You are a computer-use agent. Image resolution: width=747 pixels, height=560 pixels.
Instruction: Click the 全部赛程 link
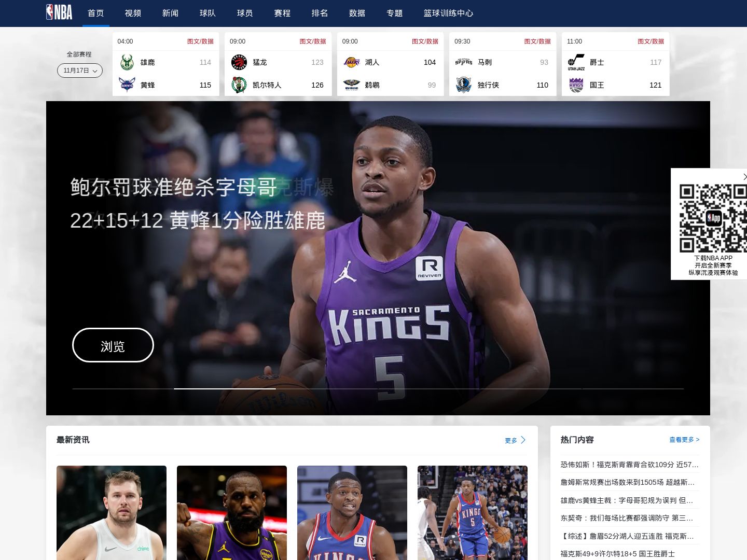point(79,54)
